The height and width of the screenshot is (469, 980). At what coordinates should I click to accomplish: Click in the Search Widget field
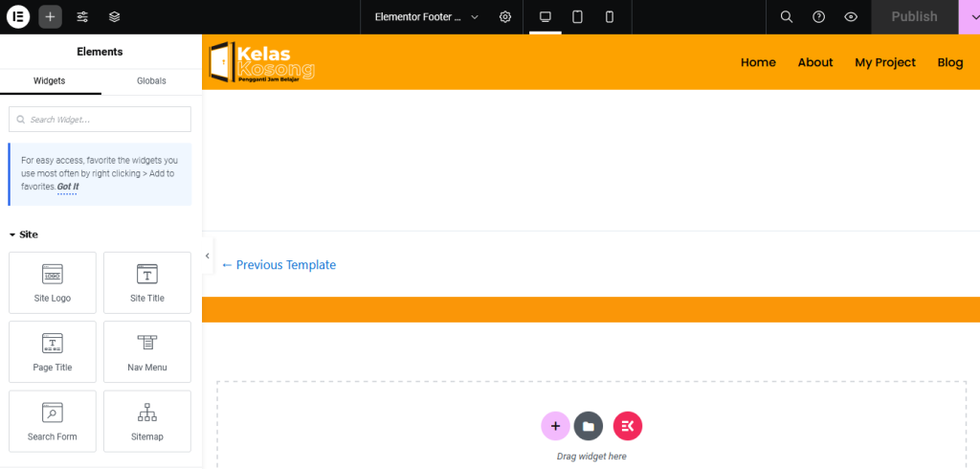(100, 120)
